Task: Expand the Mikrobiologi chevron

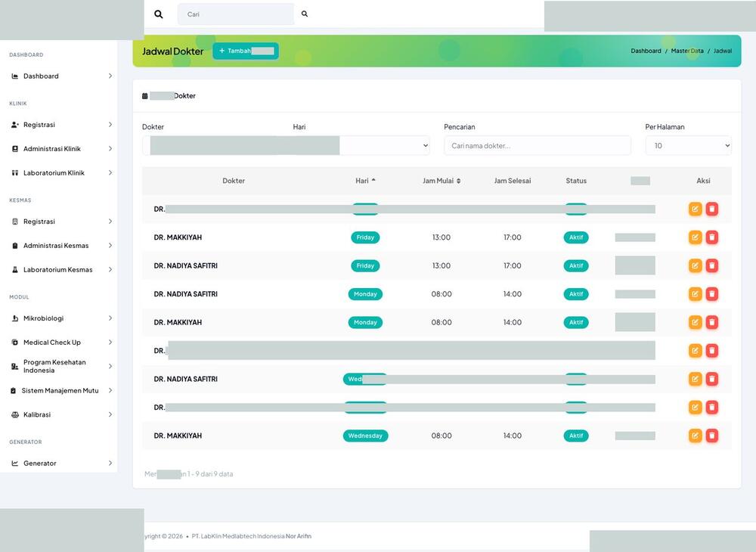Action: (110, 318)
